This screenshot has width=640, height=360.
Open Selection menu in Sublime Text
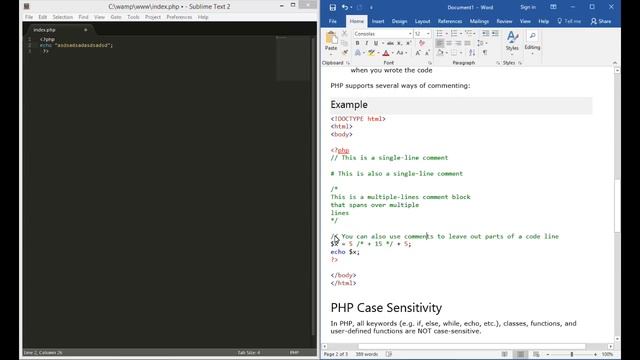(x=62, y=17)
